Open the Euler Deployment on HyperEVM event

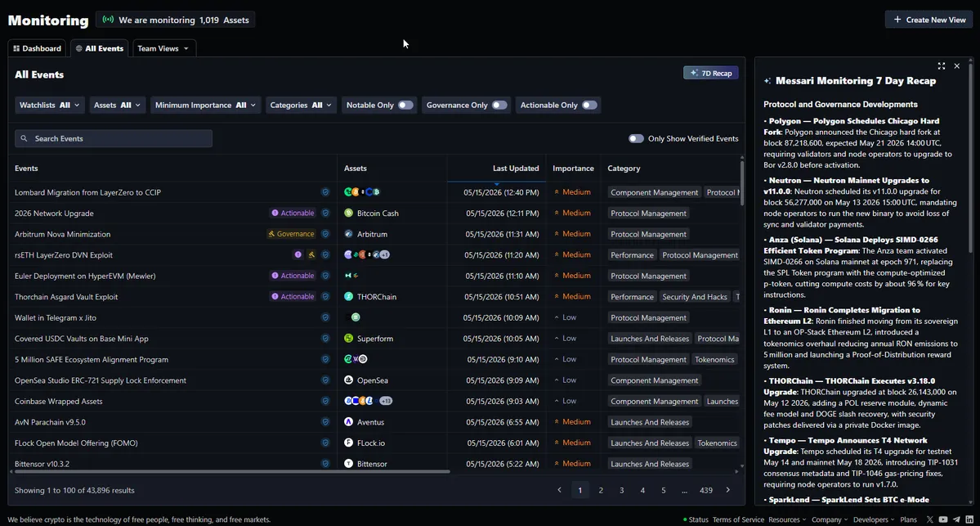[x=85, y=276]
